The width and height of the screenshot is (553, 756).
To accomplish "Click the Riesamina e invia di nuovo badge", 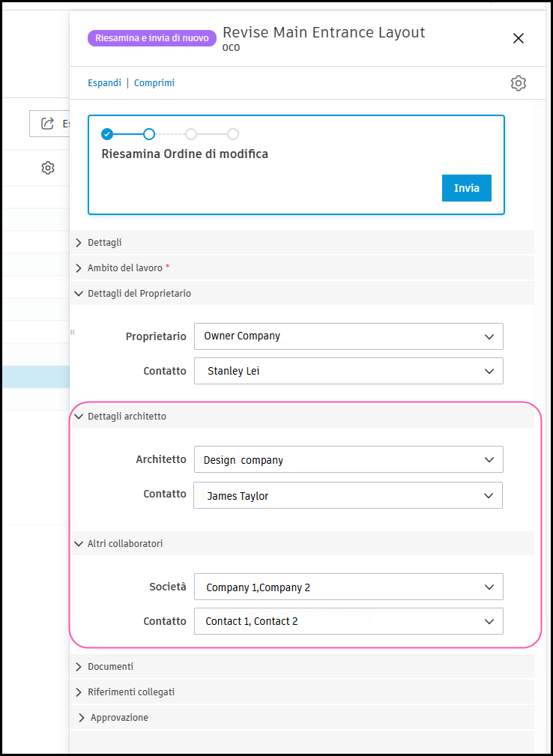I will pyautogui.click(x=152, y=37).
